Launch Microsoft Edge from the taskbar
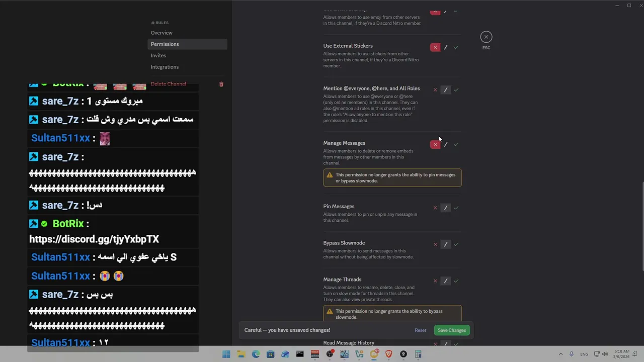This screenshot has width=644, height=362. point(256,354)
